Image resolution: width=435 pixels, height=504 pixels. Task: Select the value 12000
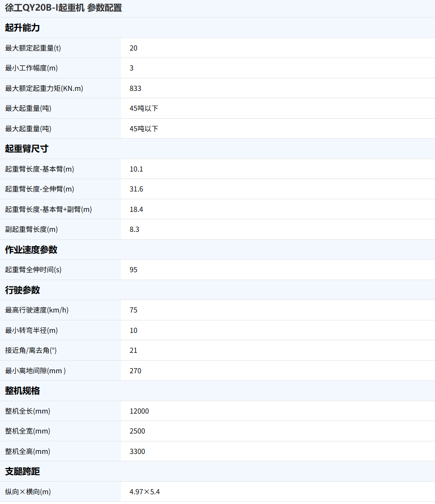pyautogui.click(x=139, y=411)
